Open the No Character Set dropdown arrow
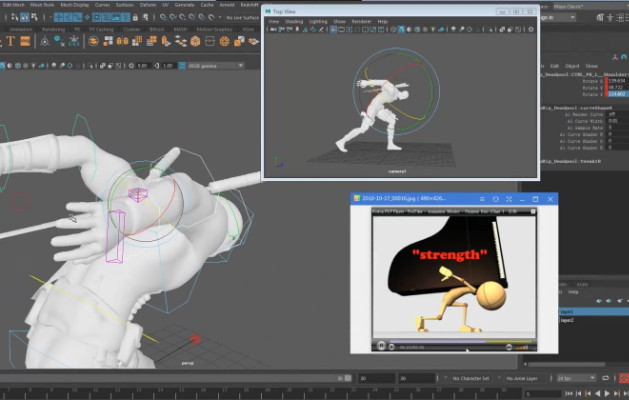The height and width of the screenshot is (400, 629). 445,378
